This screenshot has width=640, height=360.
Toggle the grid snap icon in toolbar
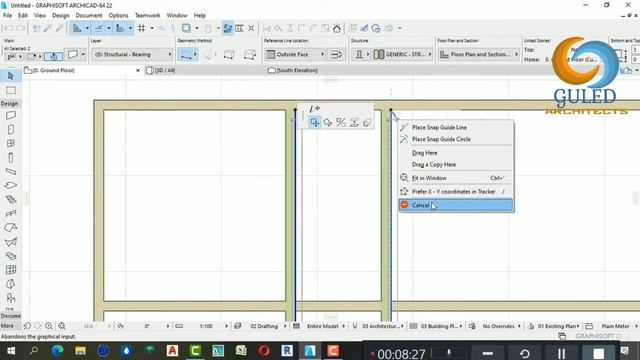coord(142,28)
